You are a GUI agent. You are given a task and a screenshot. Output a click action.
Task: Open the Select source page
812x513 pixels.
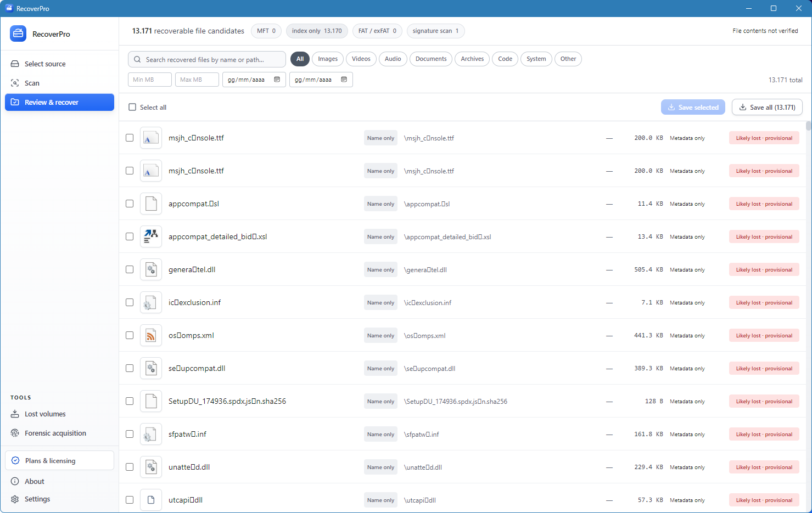[x=59, y=64]
